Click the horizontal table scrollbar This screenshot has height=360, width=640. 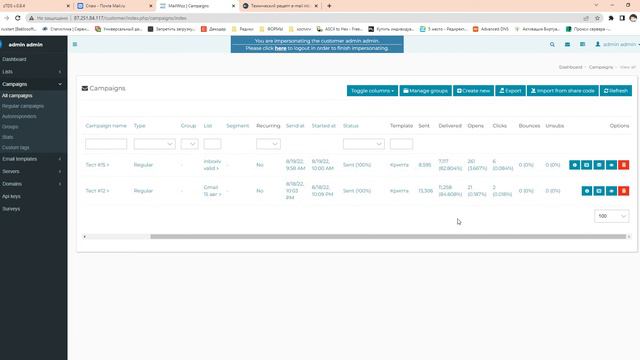[388, 236]
